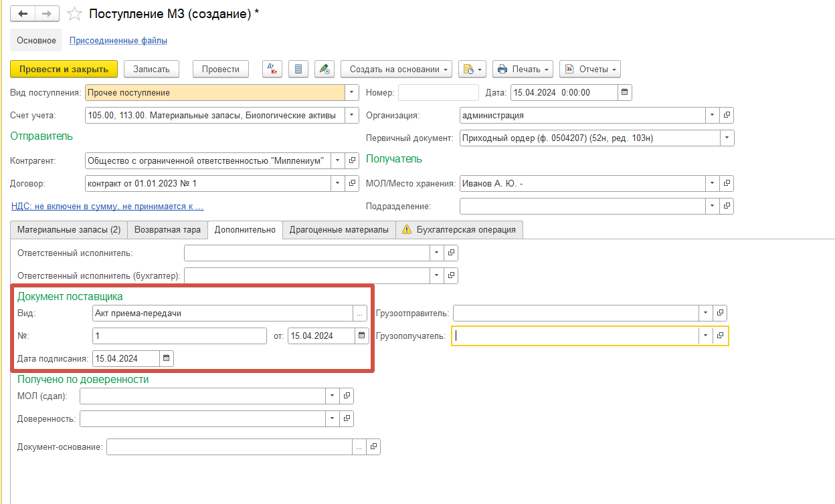The width and height of the screenshot is (835, 504).
Task: Expand the Первичный документ dropdown
Action: pyautogui.click(x=727, y=138)
